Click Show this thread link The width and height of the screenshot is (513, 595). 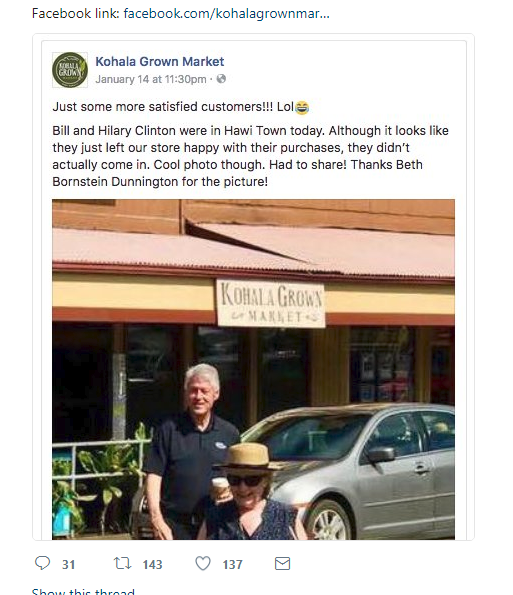coord(83,591)
